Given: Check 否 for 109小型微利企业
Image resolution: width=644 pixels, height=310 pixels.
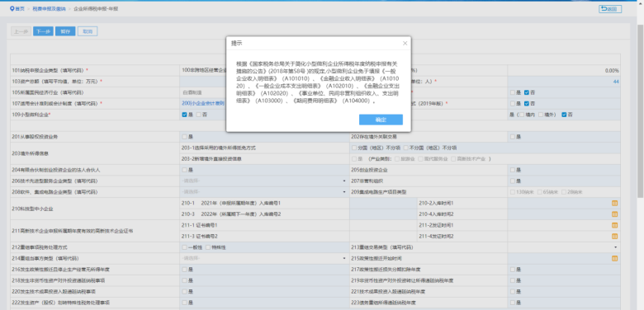Looking at the screenshot, I should click(x=199, y=115).
